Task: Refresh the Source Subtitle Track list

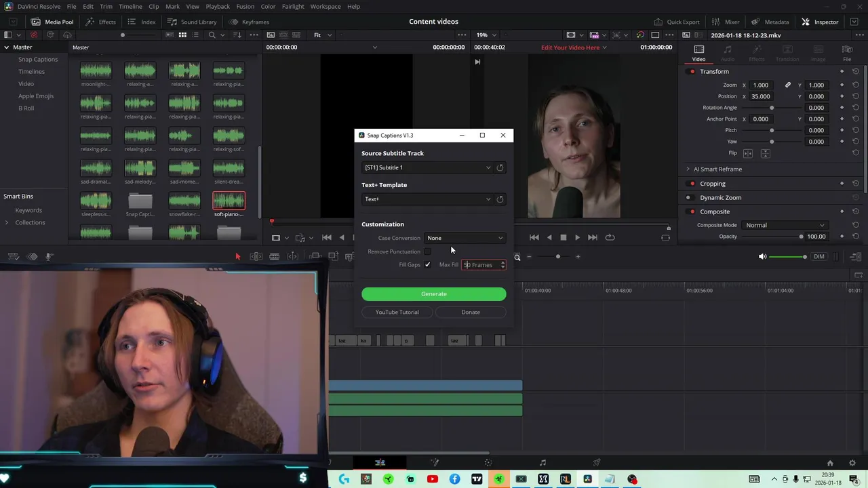Action: pyautogui.click(x=500, y=167)
